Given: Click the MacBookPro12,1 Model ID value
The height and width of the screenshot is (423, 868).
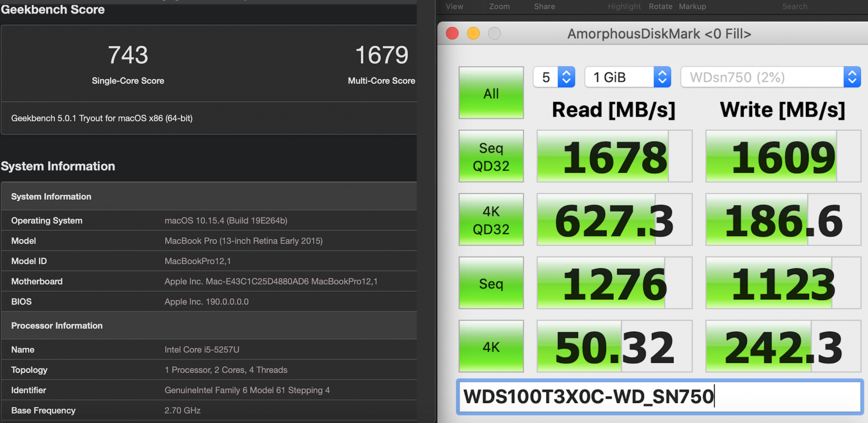Looking at the screenshot, I should point(198,261).
